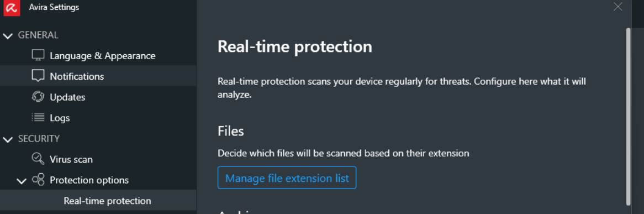Viewport: 644px width, 214px height.
Task: Click the vertical scrollbar of the settings pane
Action: point(627,117)
